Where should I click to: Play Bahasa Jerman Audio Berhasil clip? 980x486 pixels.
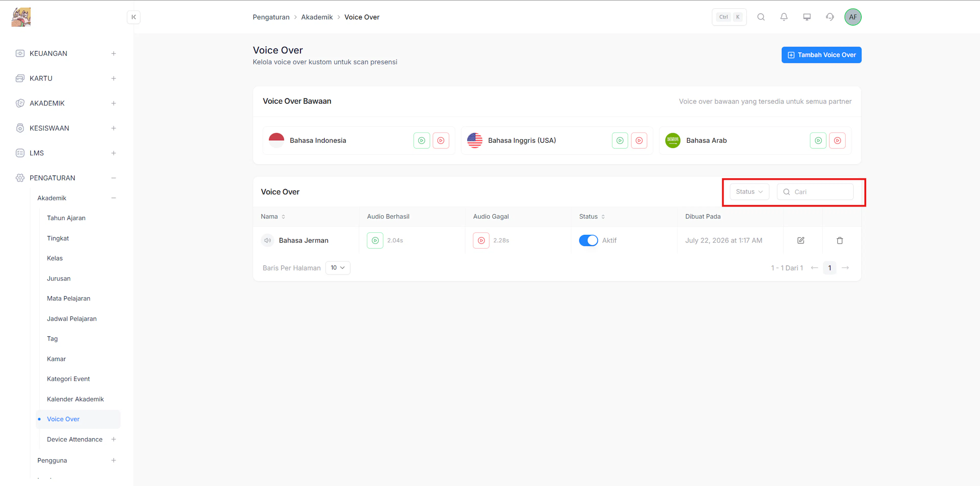coord(375,240)
